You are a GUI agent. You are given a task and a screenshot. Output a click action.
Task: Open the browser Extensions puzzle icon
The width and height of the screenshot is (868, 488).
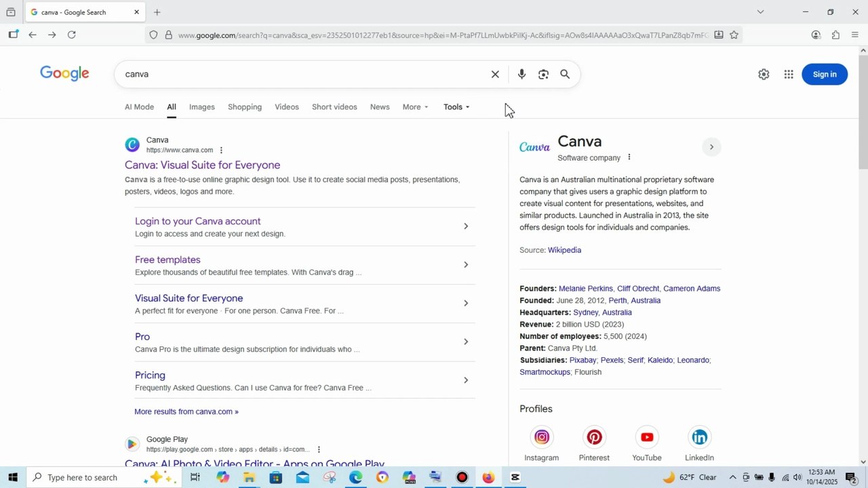[835, 35]
